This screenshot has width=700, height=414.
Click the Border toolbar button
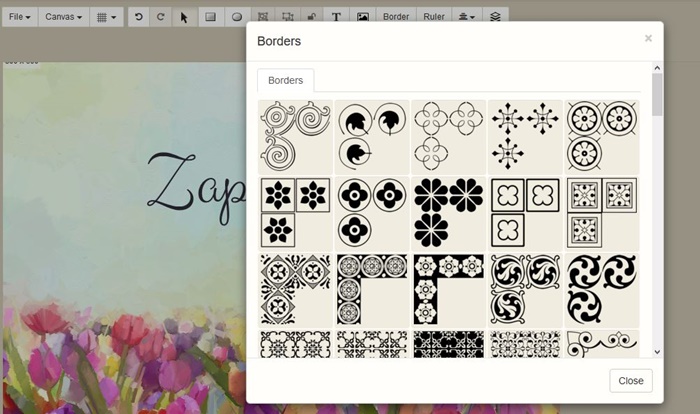click(396, 17)
